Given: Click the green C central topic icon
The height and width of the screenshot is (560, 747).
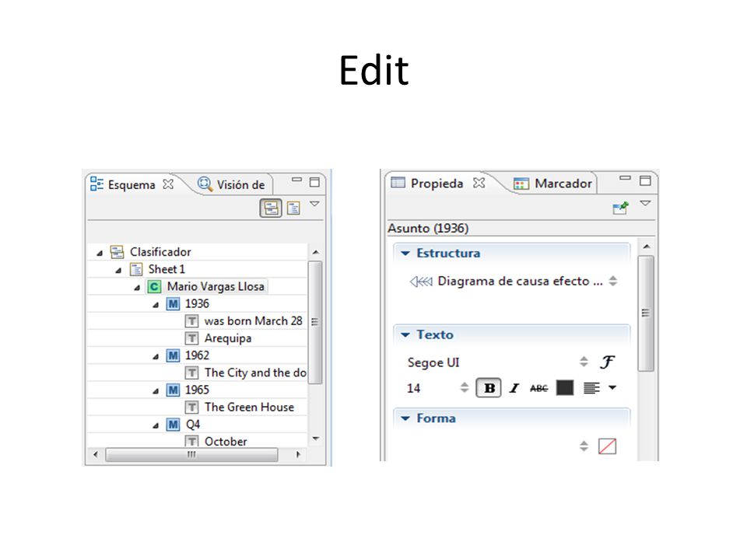Looking at the screenshot, I should pyautogui.click(x=154, y=287).
